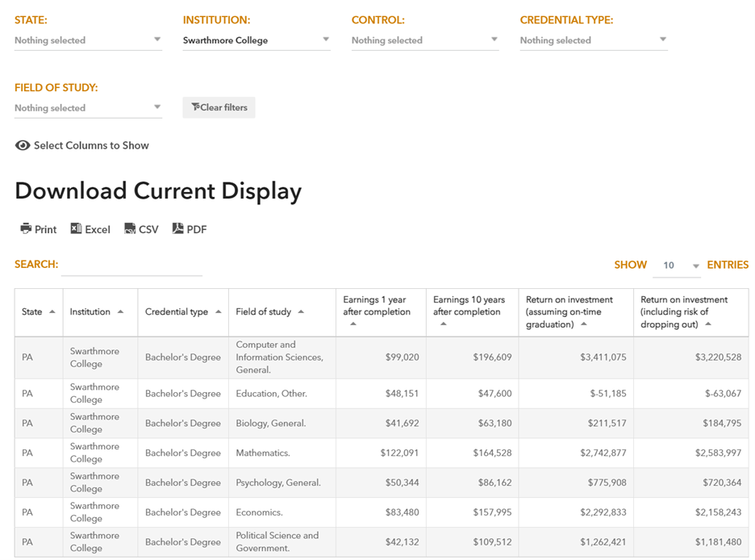The image size is (755, 560).
Task: Click the $-51,185 return value
Action: (608, 394)
